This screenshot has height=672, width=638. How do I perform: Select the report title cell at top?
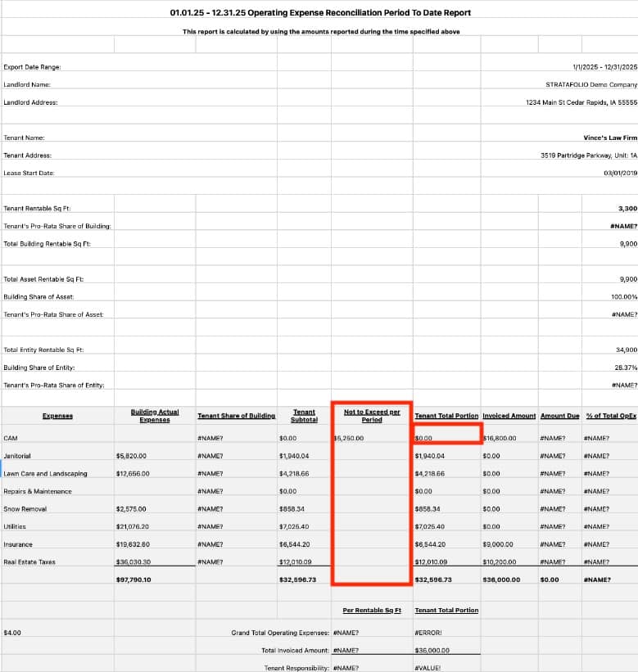[319, 13]
